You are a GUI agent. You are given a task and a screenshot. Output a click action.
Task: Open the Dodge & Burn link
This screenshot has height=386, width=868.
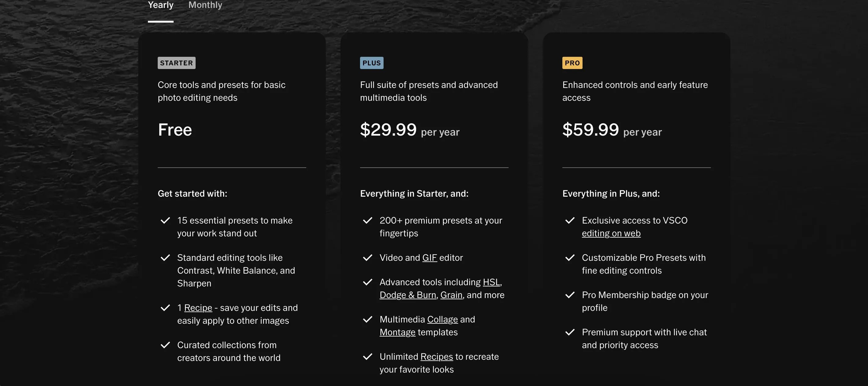(x=408, y=295)
